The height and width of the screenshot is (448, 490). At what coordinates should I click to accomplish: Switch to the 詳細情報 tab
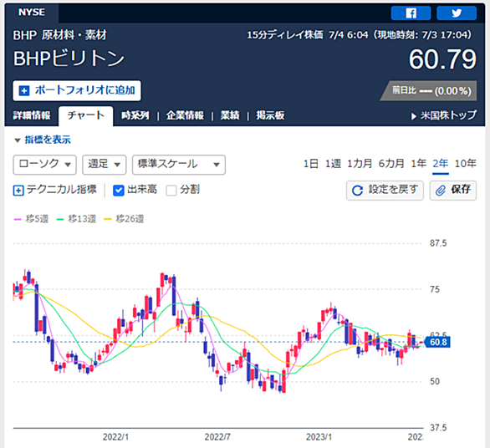coord(32,115)
